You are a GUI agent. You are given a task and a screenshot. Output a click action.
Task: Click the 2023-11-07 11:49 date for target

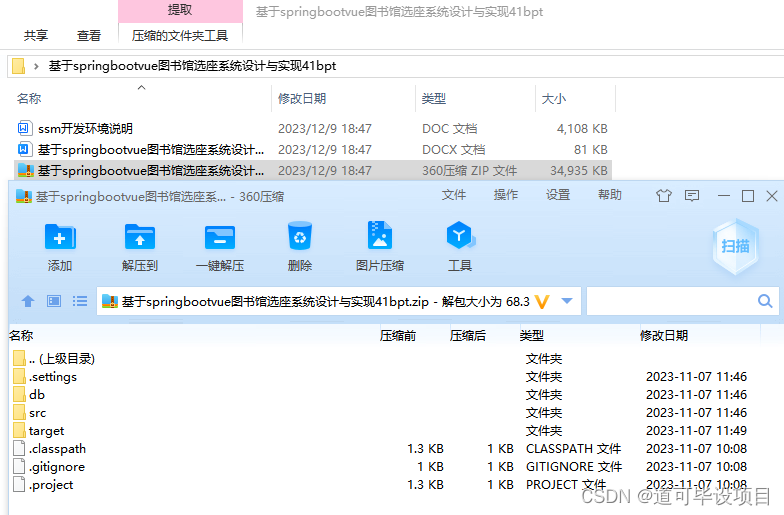696,430
